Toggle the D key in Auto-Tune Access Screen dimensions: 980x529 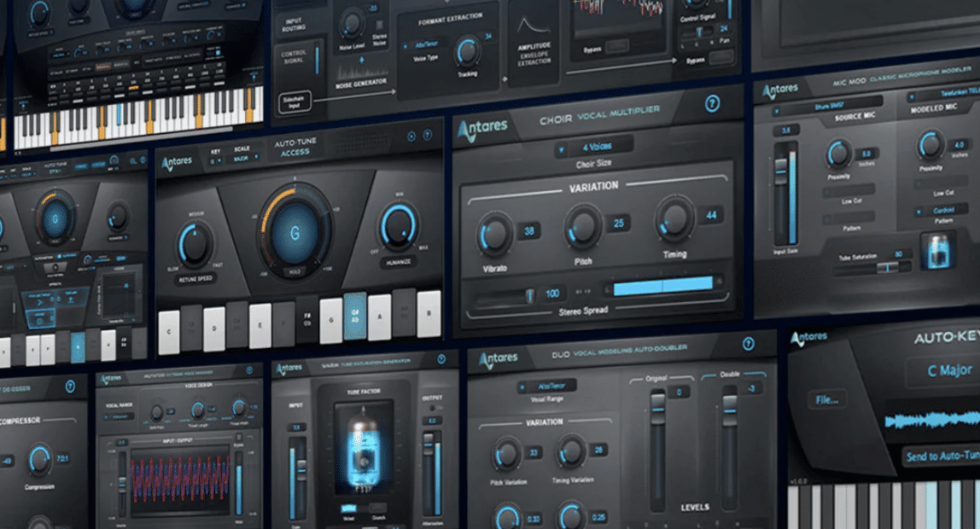[x=214, y=328]
